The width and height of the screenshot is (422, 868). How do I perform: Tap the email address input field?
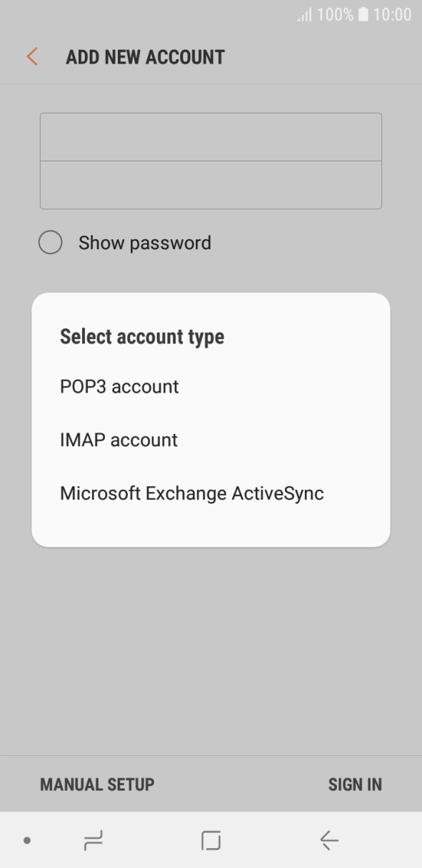tap(211, 136)
